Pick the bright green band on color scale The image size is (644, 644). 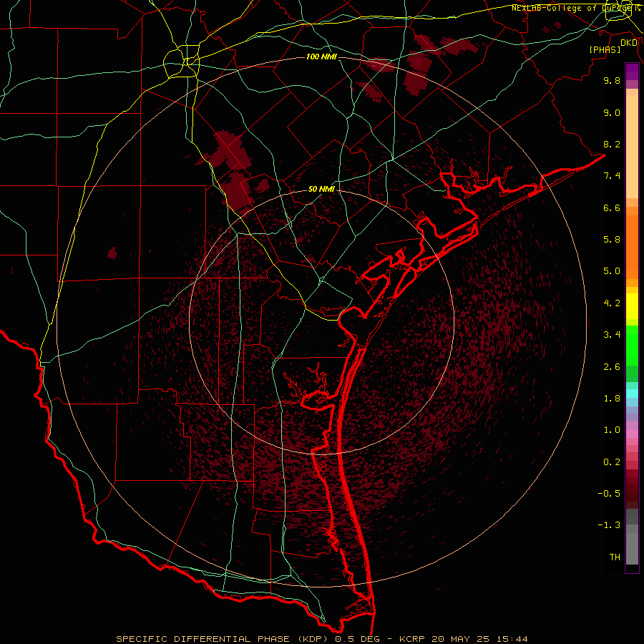tap(632, 346)
